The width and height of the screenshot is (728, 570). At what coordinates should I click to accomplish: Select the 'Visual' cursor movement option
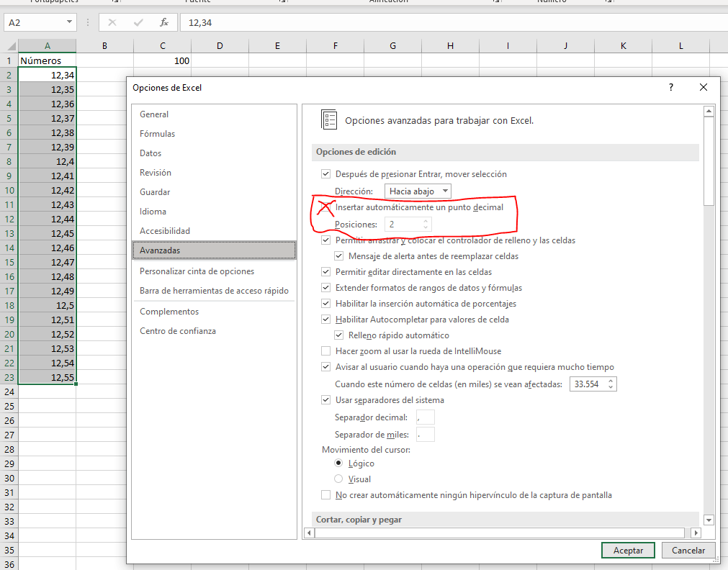(338, 479)
